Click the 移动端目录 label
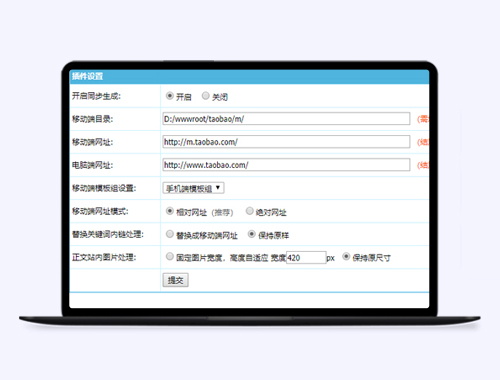The height and width of the screenshot is (380, 500). [x=93, y=119]
